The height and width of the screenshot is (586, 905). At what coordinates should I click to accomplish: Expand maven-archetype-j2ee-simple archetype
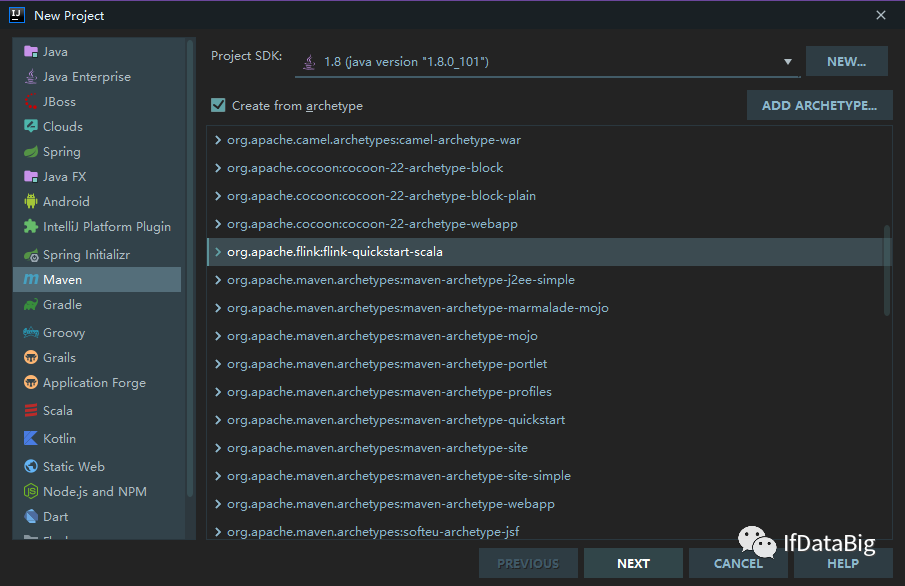pos(218,280)
